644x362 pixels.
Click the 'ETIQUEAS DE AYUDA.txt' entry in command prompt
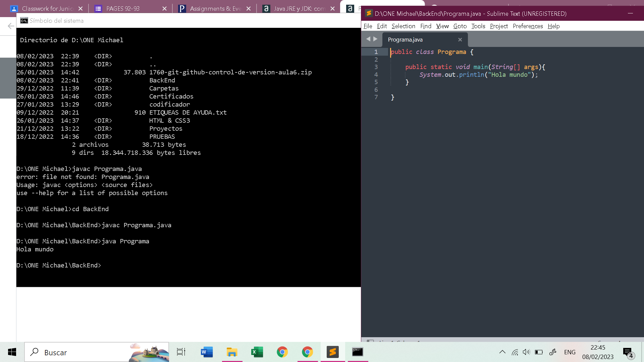[x=188, y=113]
